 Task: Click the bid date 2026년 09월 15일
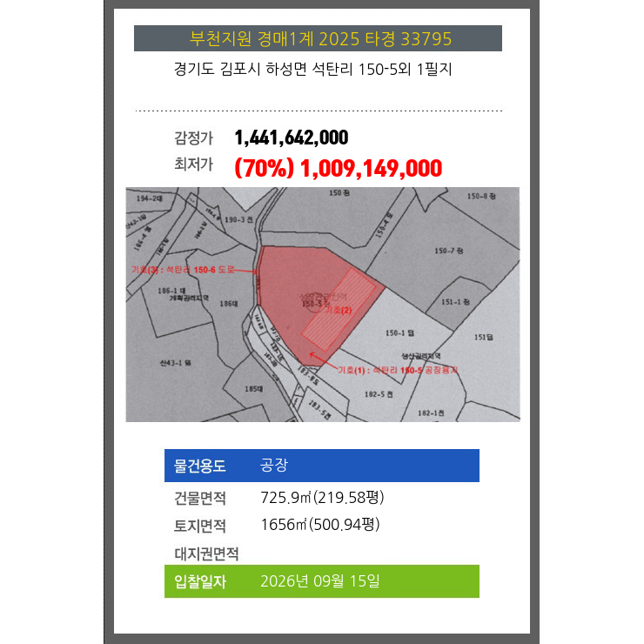pyautogui.click(x=320, y=581)
